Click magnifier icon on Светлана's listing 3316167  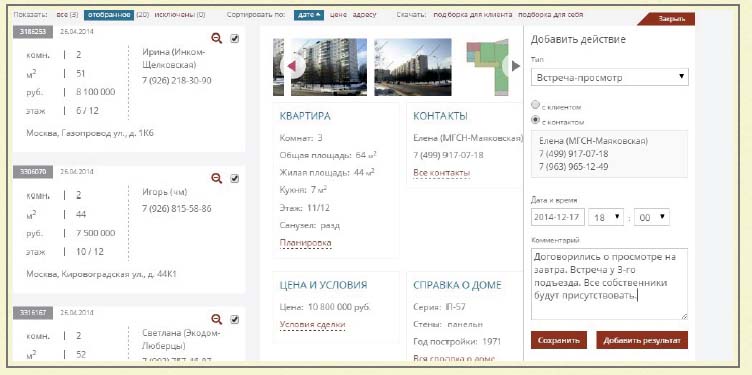[217, 319]
